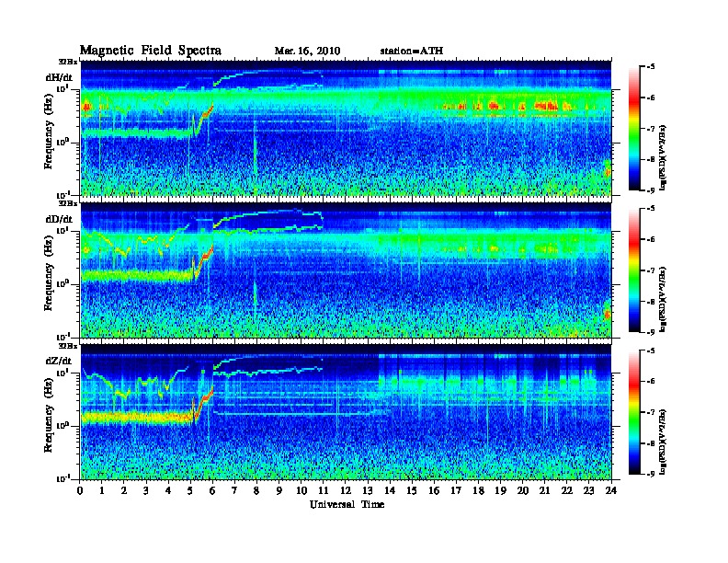Click the '14' tick on the time axis
728x563 pixels.
390,490
